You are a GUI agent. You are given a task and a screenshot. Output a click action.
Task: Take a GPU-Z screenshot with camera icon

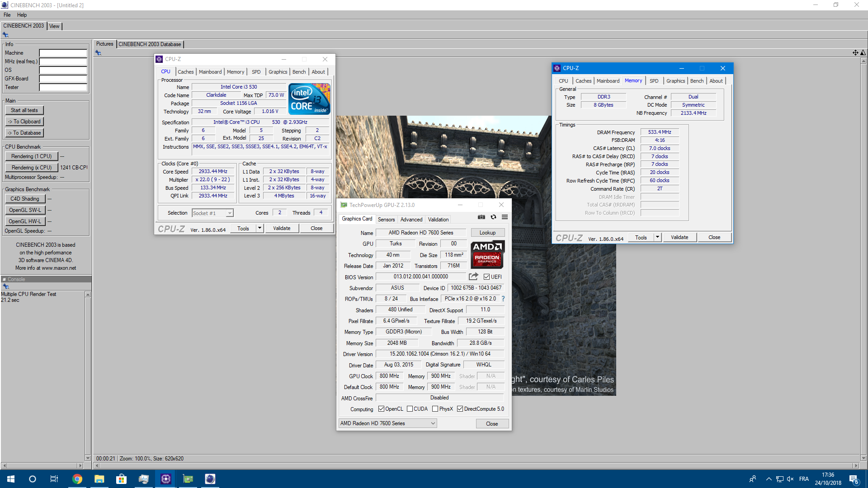coord(481,217)
